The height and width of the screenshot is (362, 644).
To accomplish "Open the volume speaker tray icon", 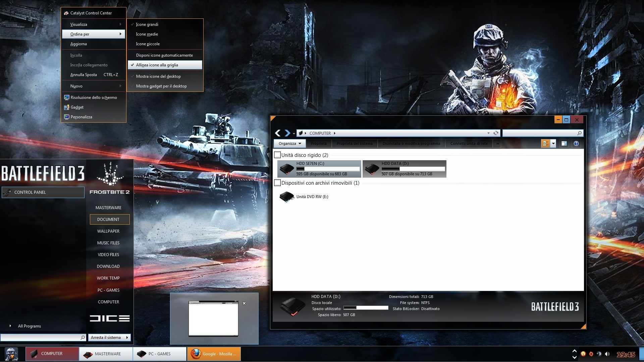I will pyautogui.click(x=607, y=354).
